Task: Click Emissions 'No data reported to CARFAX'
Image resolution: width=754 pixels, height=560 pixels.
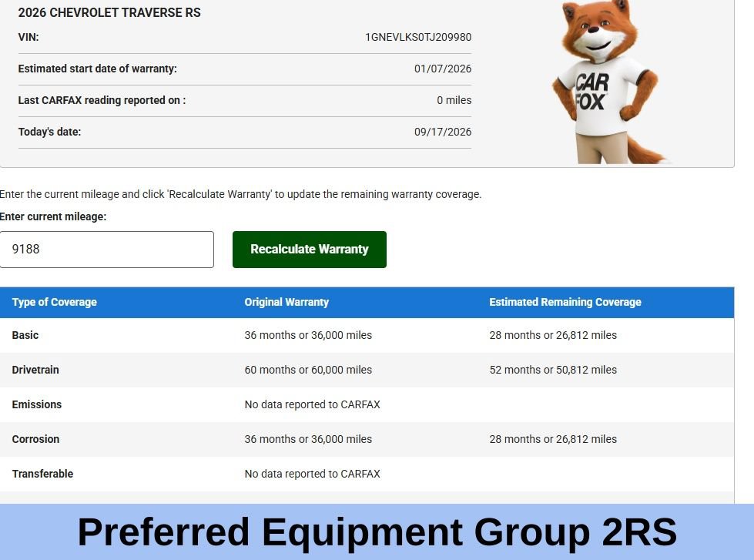Action: pos(312,404)
